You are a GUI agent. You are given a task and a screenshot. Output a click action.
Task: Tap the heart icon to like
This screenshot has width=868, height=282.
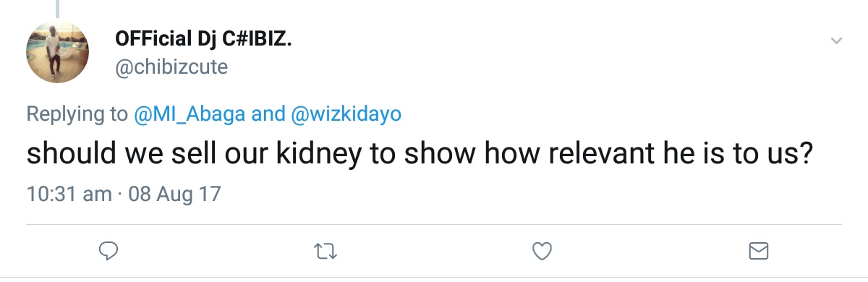[542, 251]
